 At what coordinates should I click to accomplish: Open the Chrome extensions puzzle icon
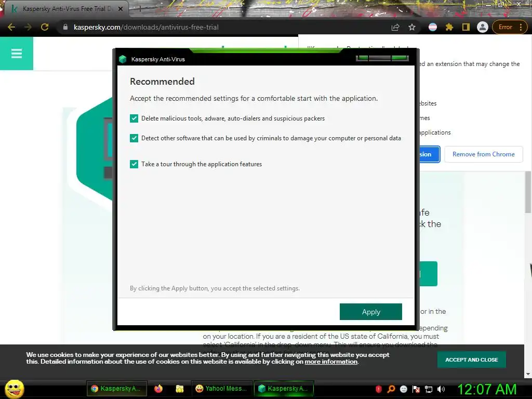pos(449,27)
